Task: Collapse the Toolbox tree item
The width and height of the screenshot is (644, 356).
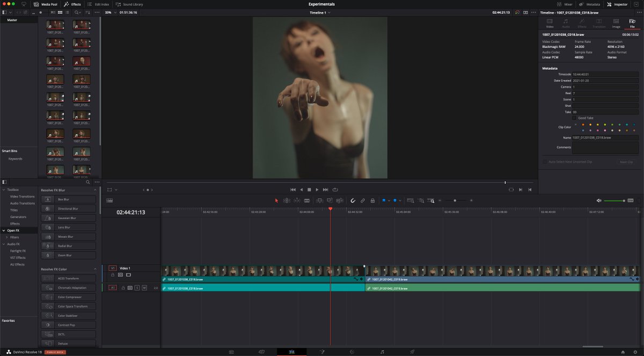Action: click(3, 190)
